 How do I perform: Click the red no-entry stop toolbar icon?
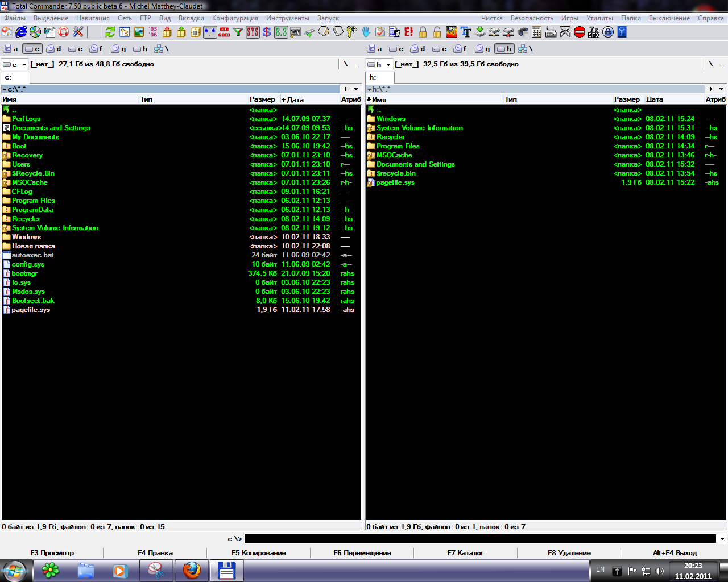coord(580,32)
